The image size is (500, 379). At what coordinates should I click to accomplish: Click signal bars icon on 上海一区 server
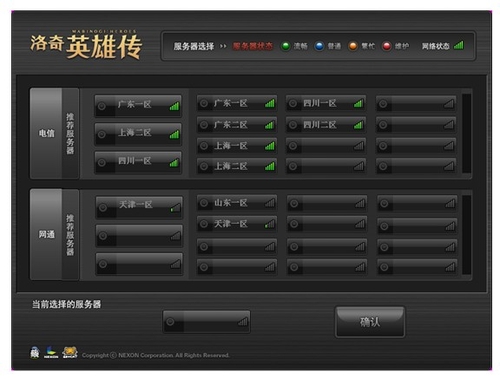click(270, 146)
